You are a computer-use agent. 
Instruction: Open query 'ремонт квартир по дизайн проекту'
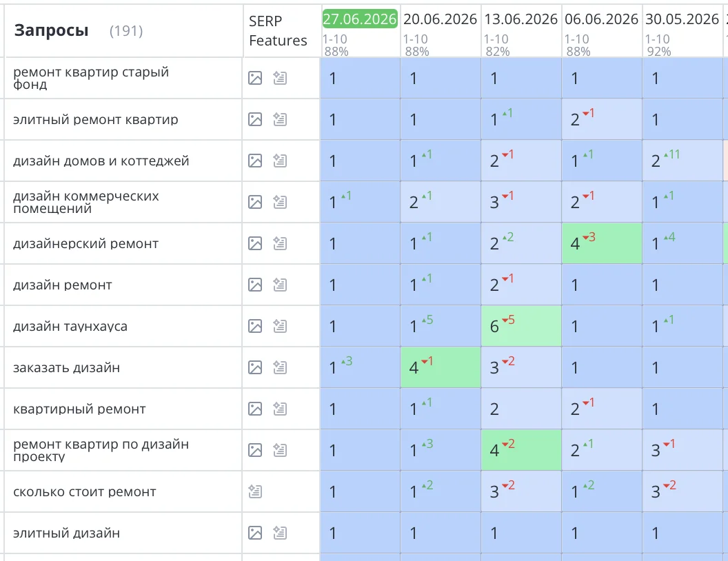click(101, 450)
